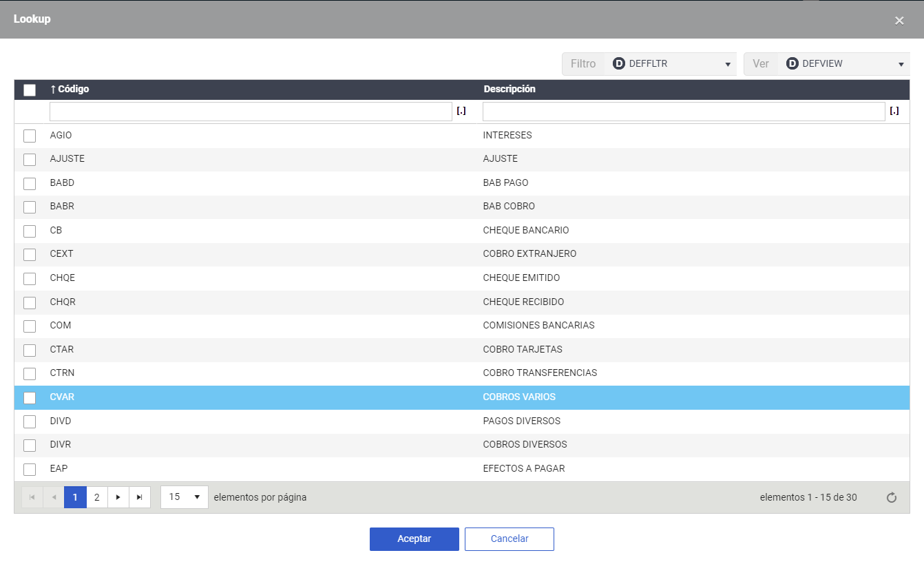
Task: Toggle the checkbox for EAP row
Action: [30, 469]
